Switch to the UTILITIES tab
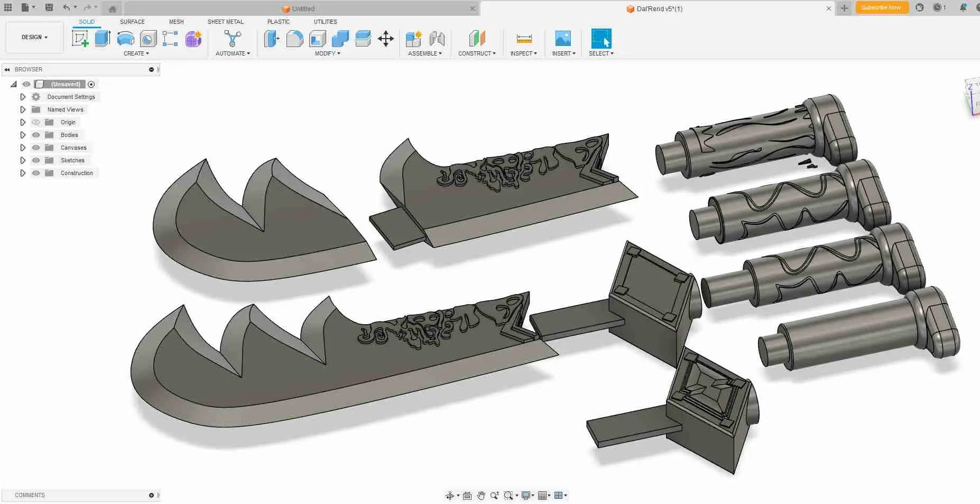Image resolution: width=980 pixels, height=504 pixels. pos(325,22)
